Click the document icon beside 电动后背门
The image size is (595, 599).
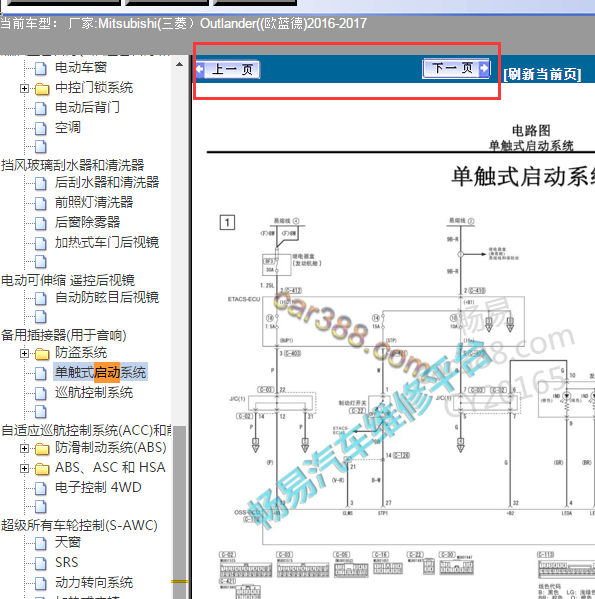[40, 108]
